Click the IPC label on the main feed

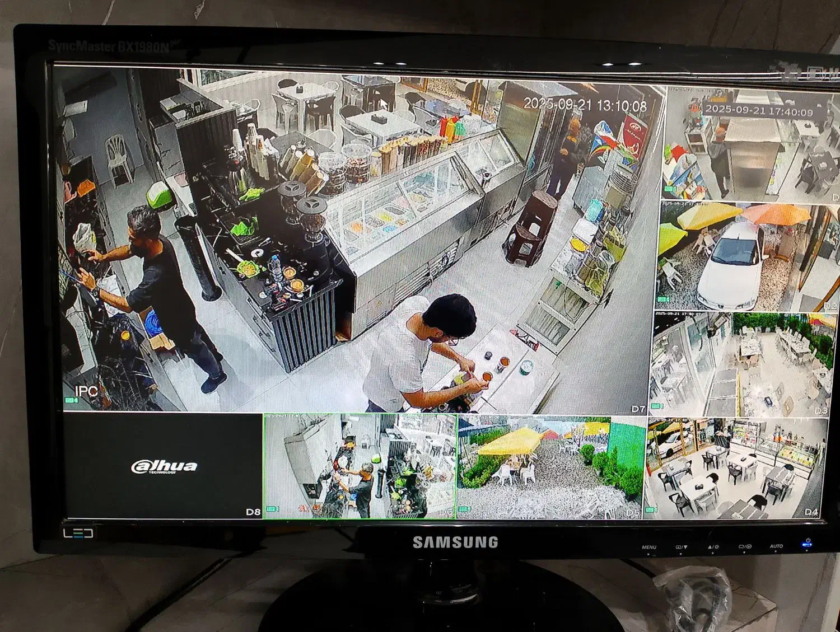pos(86,391)
